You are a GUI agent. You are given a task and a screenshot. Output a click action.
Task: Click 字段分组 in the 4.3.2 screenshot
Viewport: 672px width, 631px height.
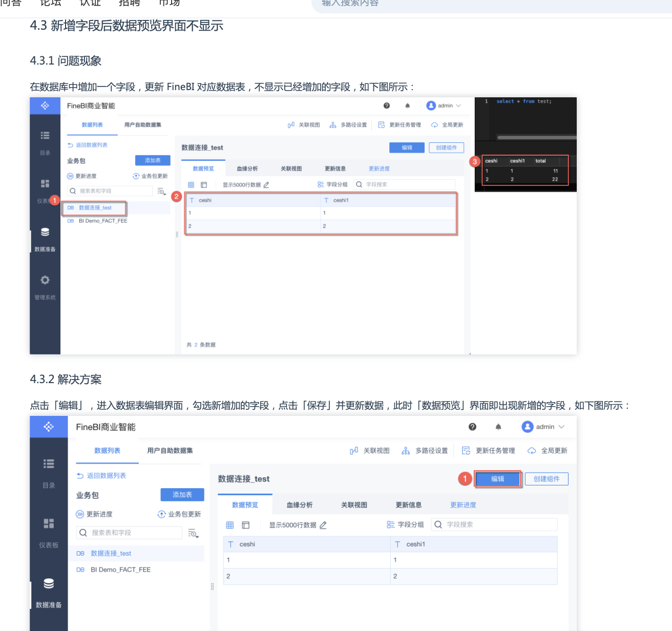point(405,525)
